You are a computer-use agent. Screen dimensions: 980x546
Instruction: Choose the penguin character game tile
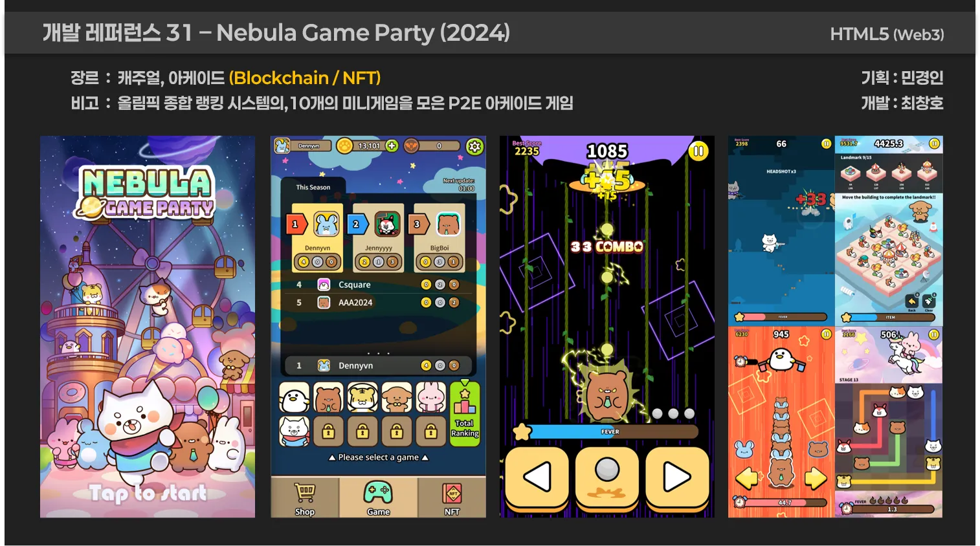click(294, 397)
